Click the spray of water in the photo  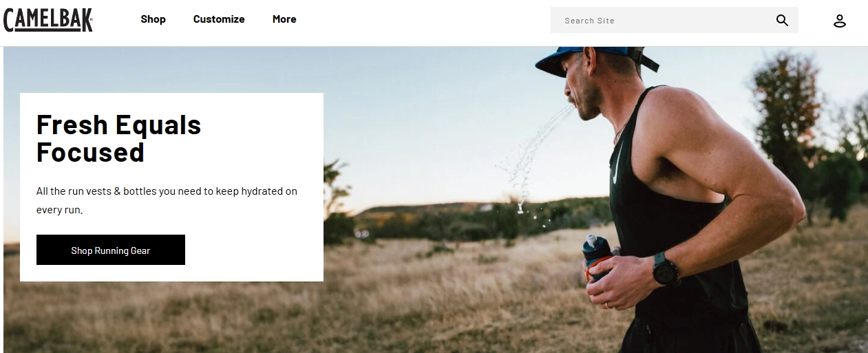[x=533, y=158]
